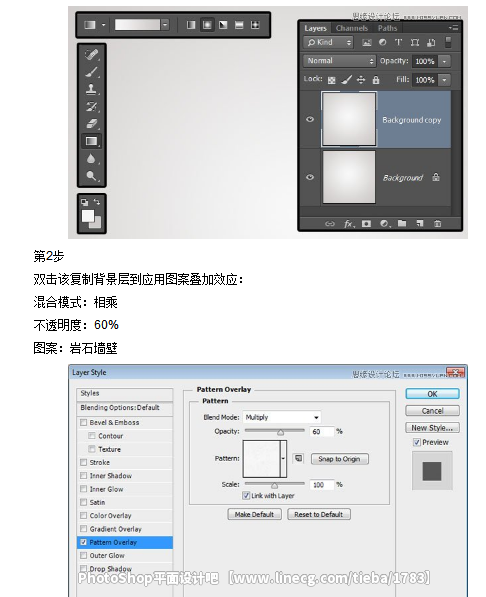Filter layers by pixel layer icon
Screen dimensions: 486x597
coord(366,43)
